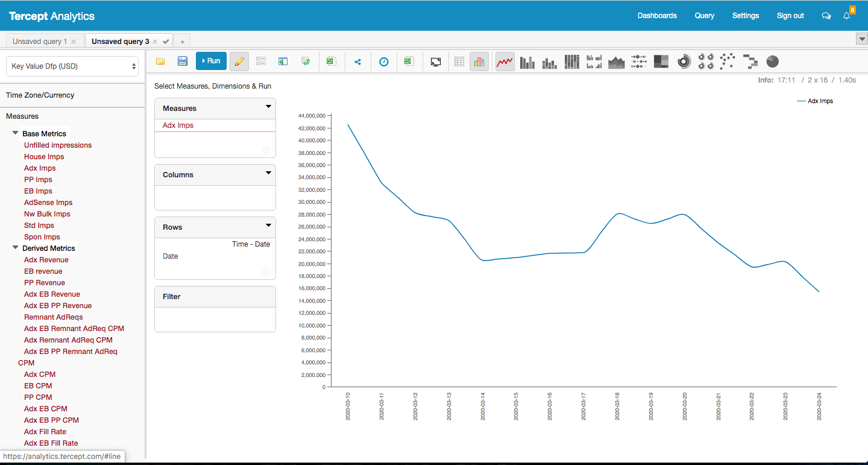Add the Remnant AdReqs measure
Image resolution: width=868 pixels, height=465 pixels.
coord(54,317)
